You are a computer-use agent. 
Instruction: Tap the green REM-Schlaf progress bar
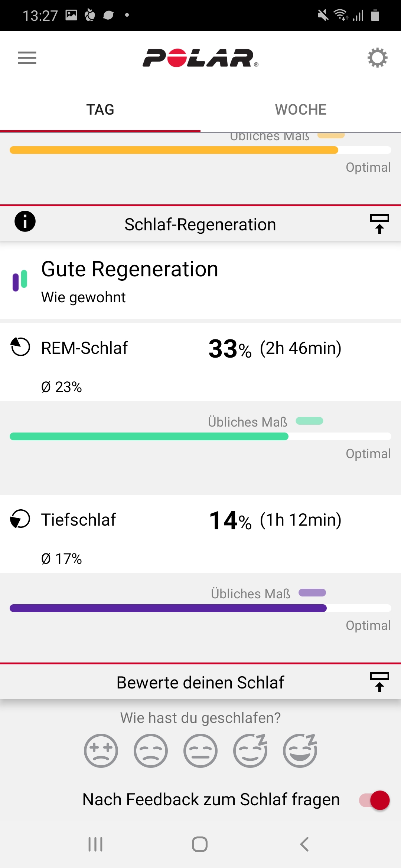(x=149, y=437)
